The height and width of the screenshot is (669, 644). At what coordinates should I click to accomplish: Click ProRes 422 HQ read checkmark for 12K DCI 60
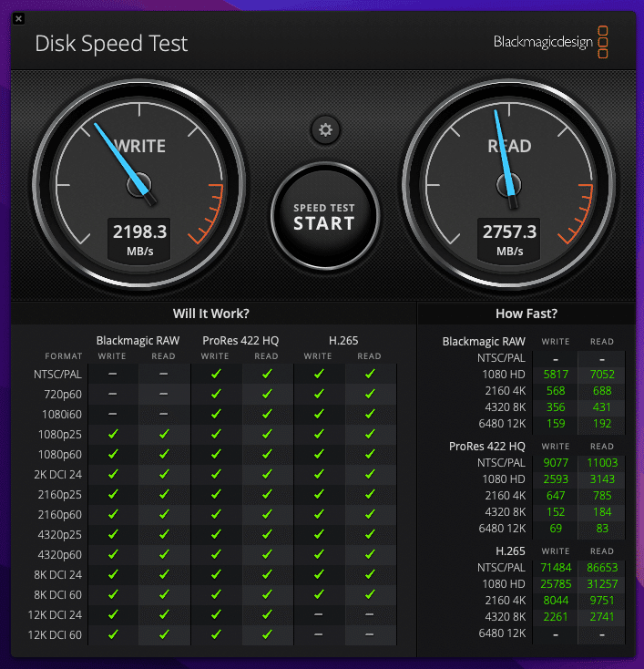tap(268, 634)
